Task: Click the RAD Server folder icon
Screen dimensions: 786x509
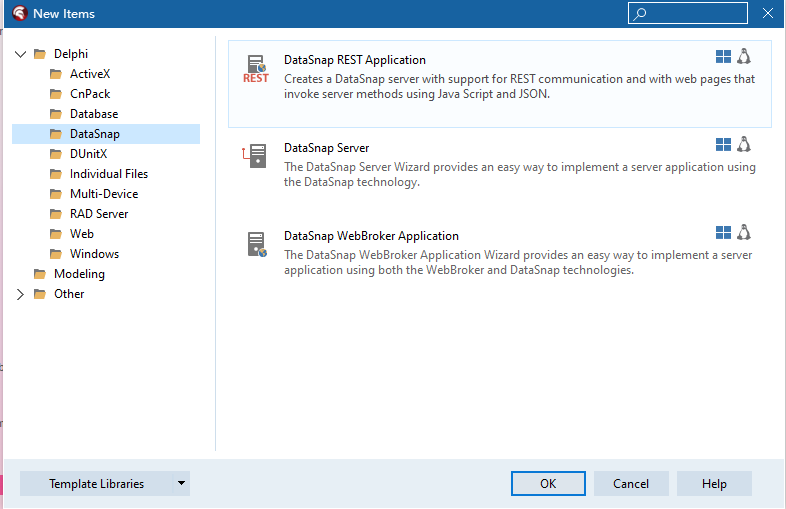Action: pyautogui.click(x=56, y=214)
